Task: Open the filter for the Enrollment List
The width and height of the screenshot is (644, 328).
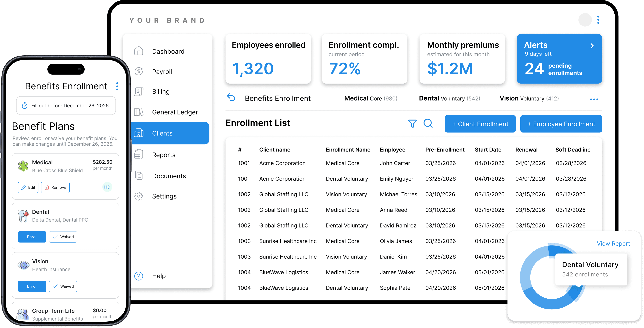Action: [413, 123]
